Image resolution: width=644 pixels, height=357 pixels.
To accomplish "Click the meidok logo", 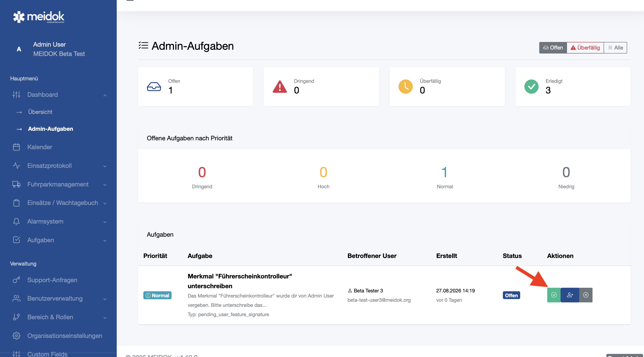I will click(39, 17).
